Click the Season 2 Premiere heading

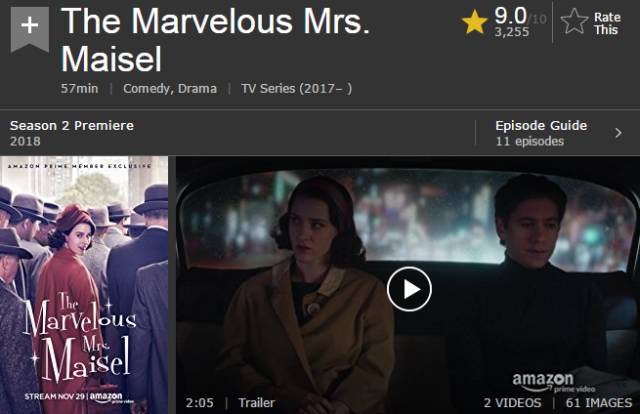pyautogui.click(x=72, y=125)
